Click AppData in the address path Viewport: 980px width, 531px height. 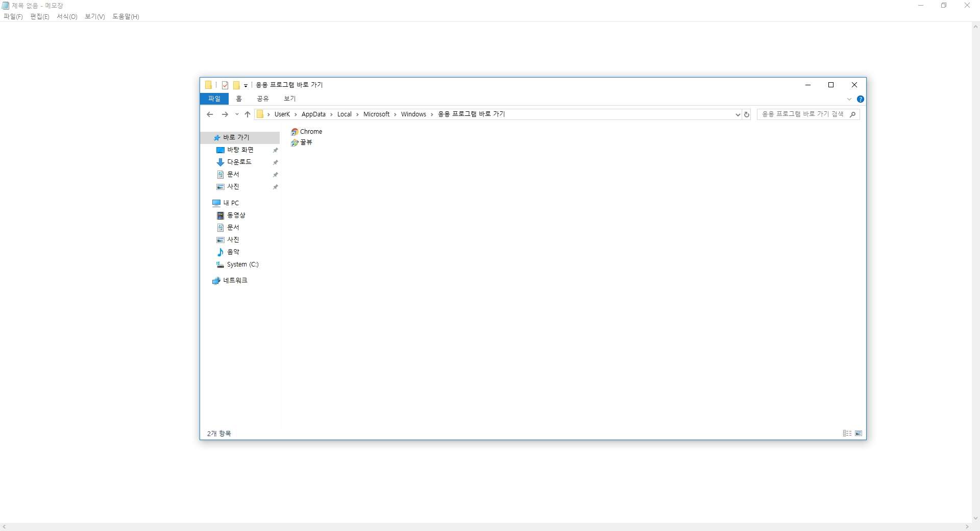(x=313, y=114)
